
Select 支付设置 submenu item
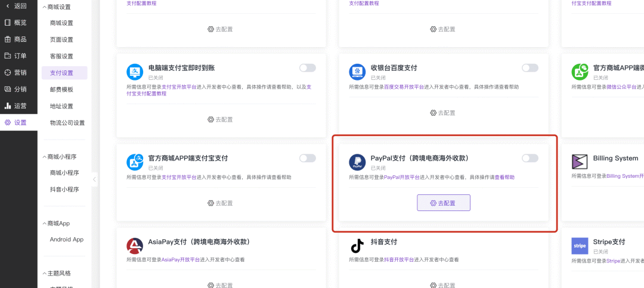tap(64, 73)
